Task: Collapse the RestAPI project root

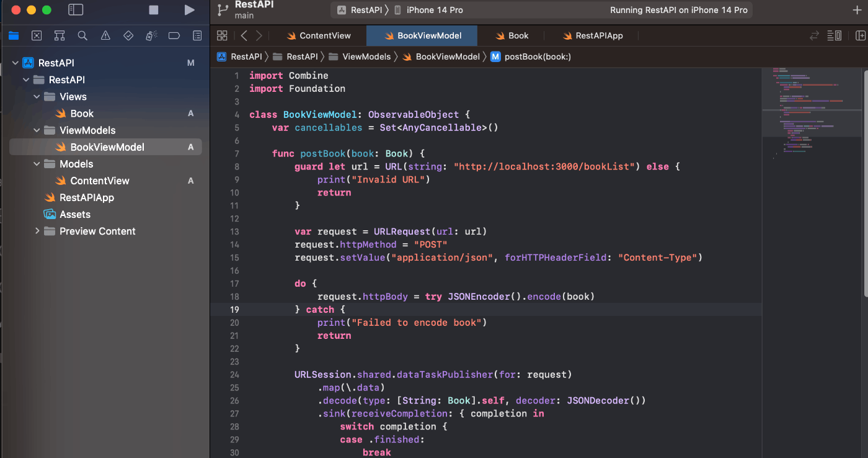Action: (15, 63)
